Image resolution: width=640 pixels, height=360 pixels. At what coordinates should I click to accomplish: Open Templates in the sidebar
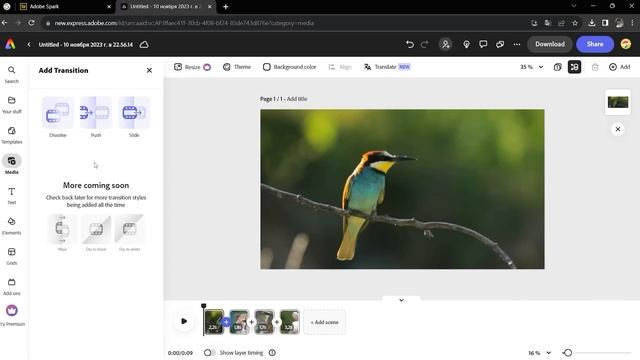coord(11,135)
